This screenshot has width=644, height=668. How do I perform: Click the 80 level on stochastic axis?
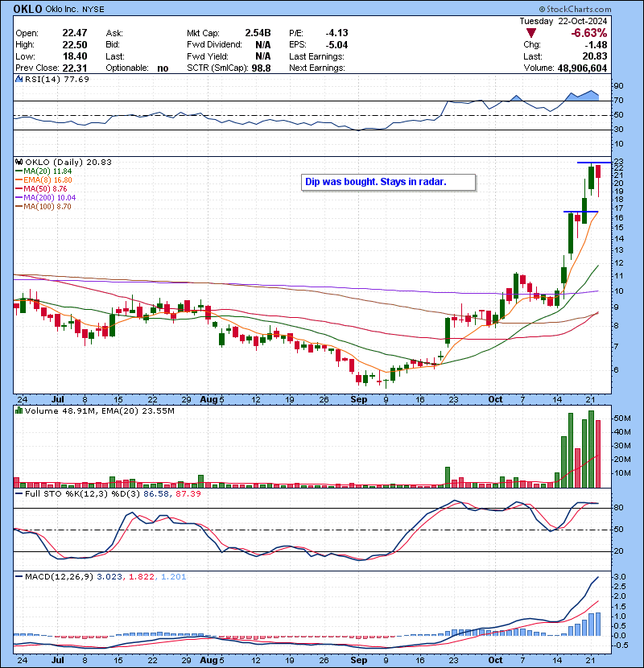pos(618,508)
